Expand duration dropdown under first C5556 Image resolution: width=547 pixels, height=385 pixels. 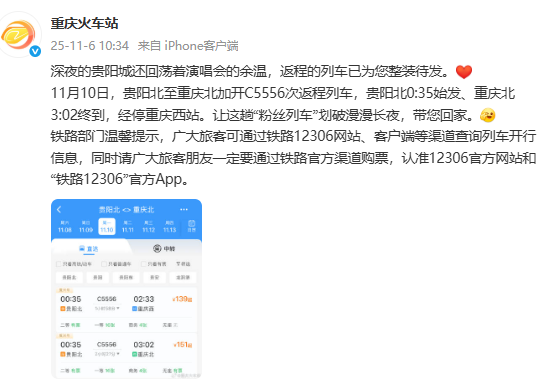coord(107,308)
